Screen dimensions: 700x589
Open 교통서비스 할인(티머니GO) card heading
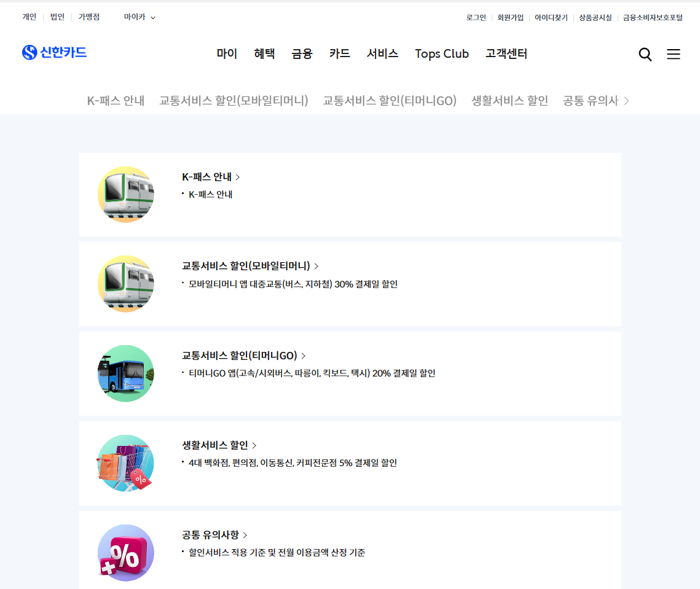[x=244, y=356]
